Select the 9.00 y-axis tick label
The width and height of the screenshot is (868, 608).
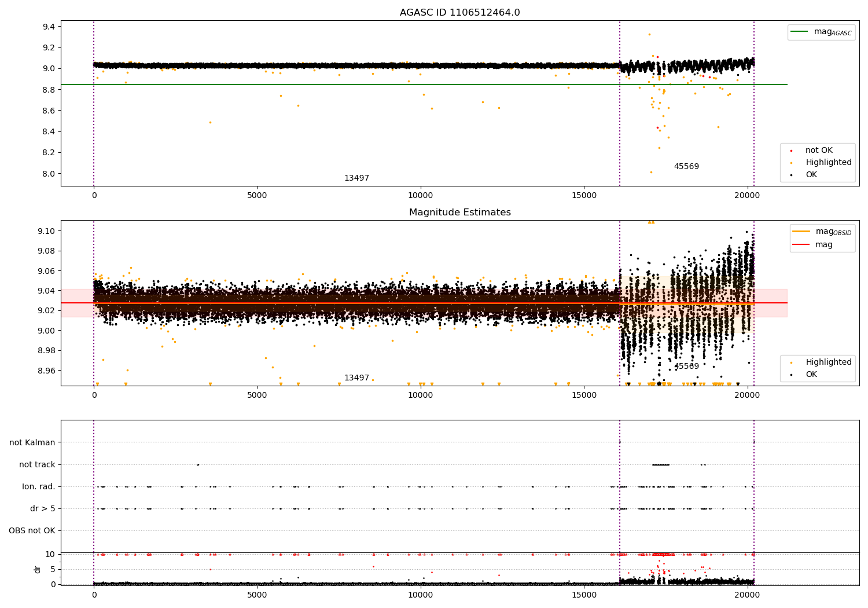click(46, 331)
